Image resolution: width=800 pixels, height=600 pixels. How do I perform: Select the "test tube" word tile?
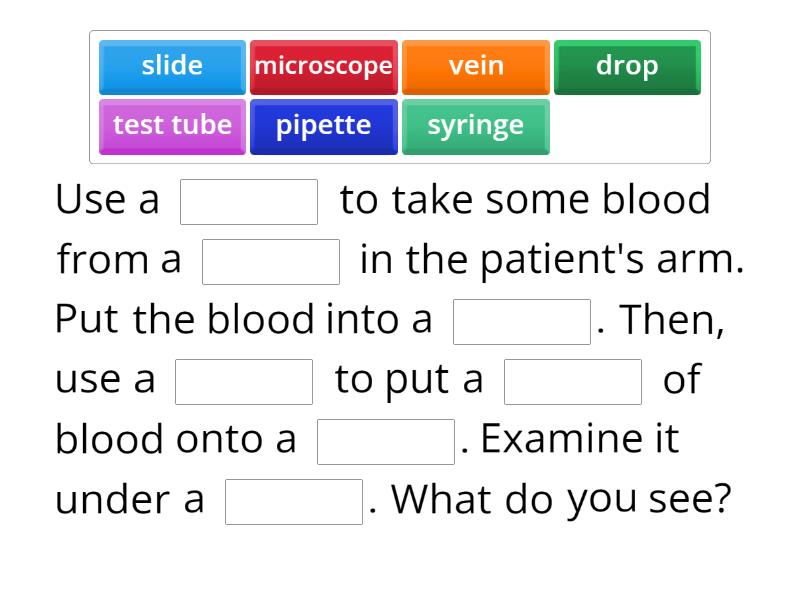pyautogui.click(x=172, y=126)
